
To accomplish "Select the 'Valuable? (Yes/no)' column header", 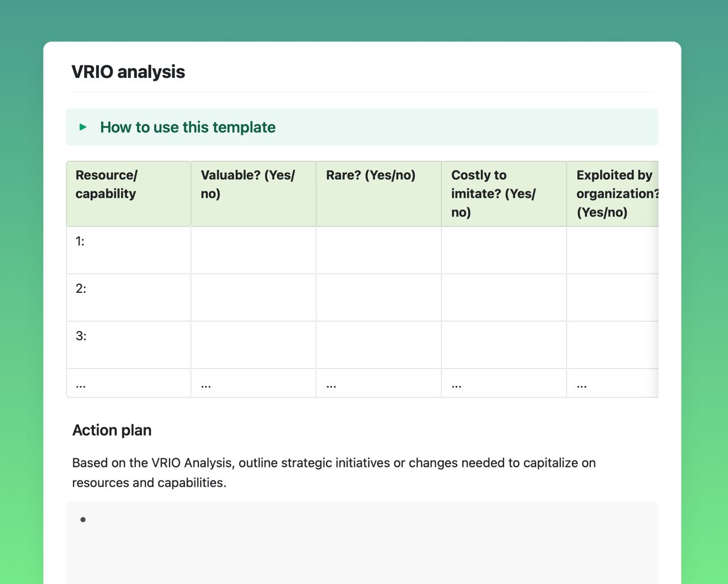I will 253,184.
